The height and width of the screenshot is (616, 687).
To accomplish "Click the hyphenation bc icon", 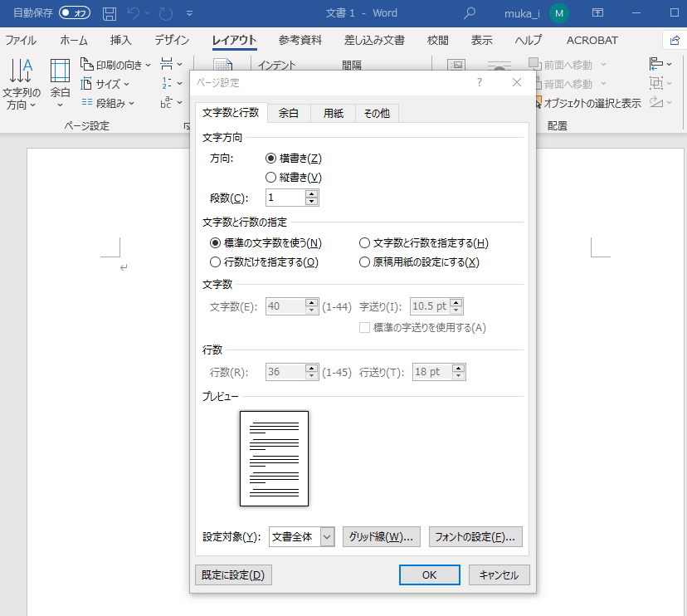I will point(171,103).
